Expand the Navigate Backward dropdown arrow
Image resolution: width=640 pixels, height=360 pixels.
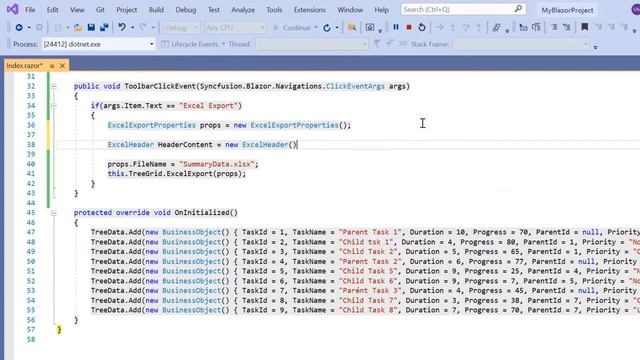29,28
